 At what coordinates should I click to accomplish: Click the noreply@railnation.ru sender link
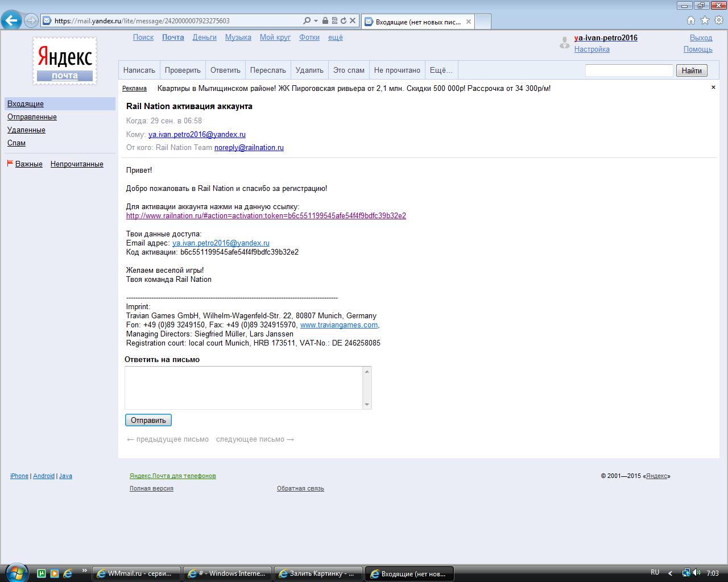(249, 148)
